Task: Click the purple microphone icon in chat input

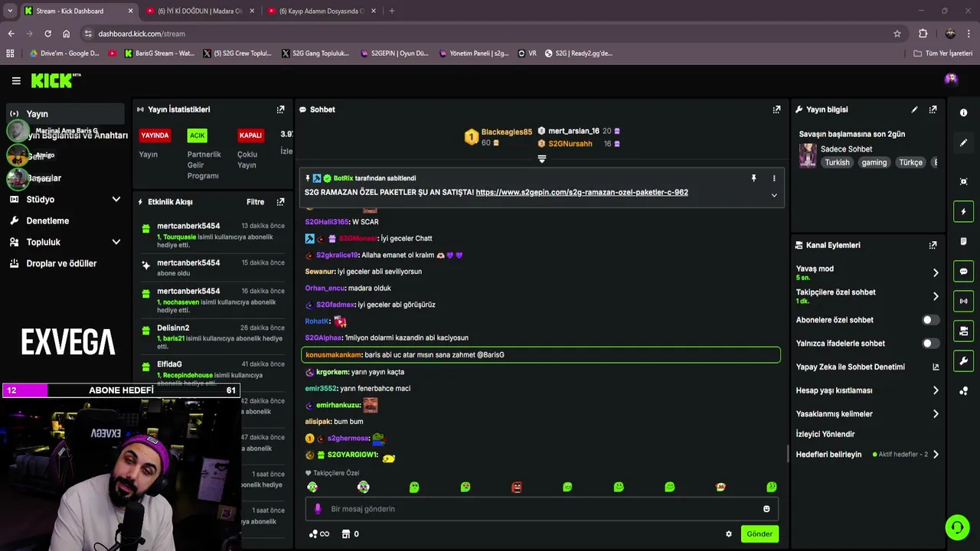Action: pos(318,509)
